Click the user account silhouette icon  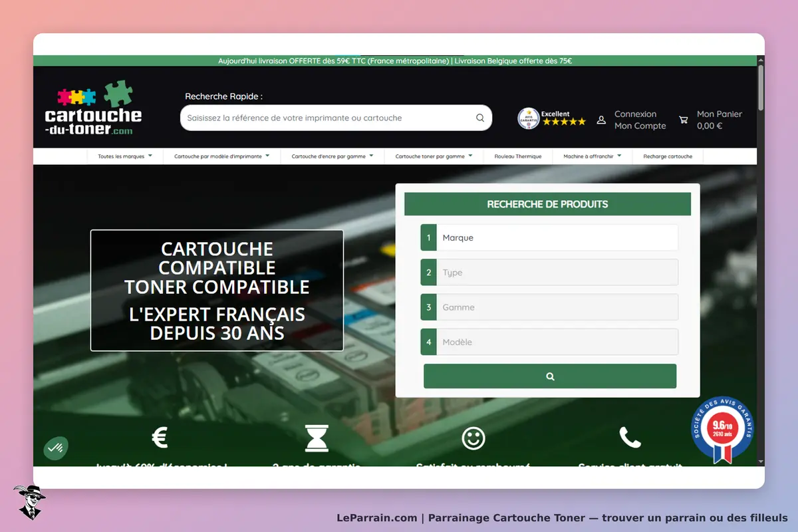click(601, 120)
